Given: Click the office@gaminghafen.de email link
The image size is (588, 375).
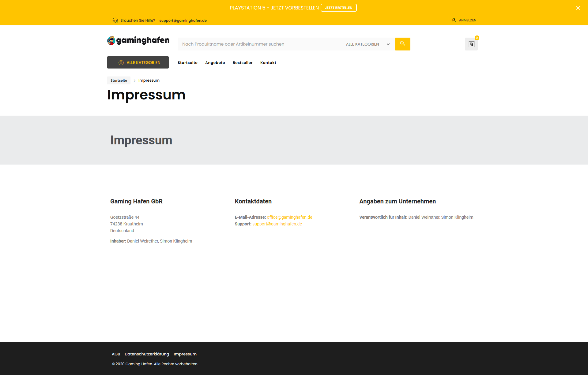Looking at the screenshot, I should coord(289,217).
